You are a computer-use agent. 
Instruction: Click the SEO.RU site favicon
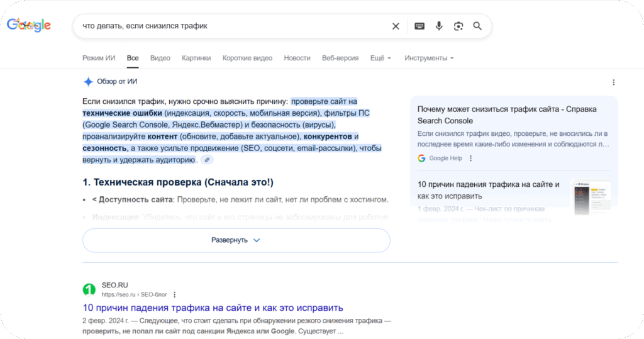pos(89,289)
